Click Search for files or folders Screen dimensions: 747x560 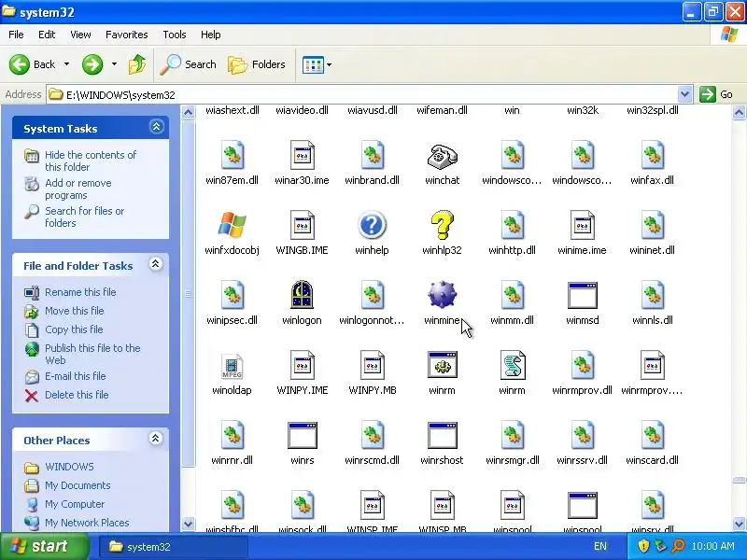click(x=84, y=217)
